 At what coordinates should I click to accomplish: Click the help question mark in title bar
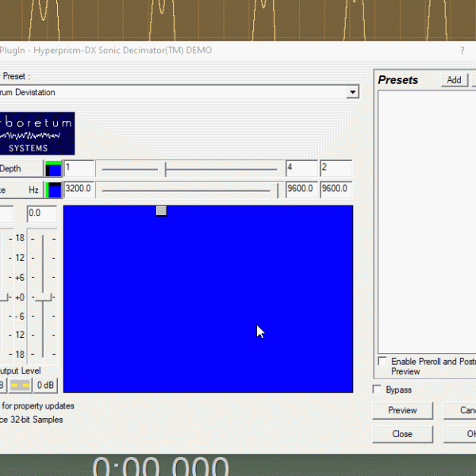pyautogui.click(x=462, y=51)
